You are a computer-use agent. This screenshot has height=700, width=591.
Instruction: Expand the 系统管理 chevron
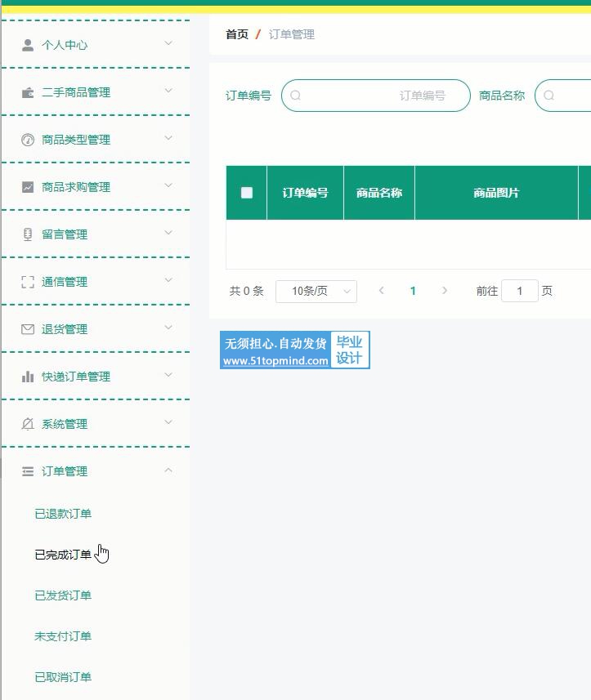coord(168,421)
